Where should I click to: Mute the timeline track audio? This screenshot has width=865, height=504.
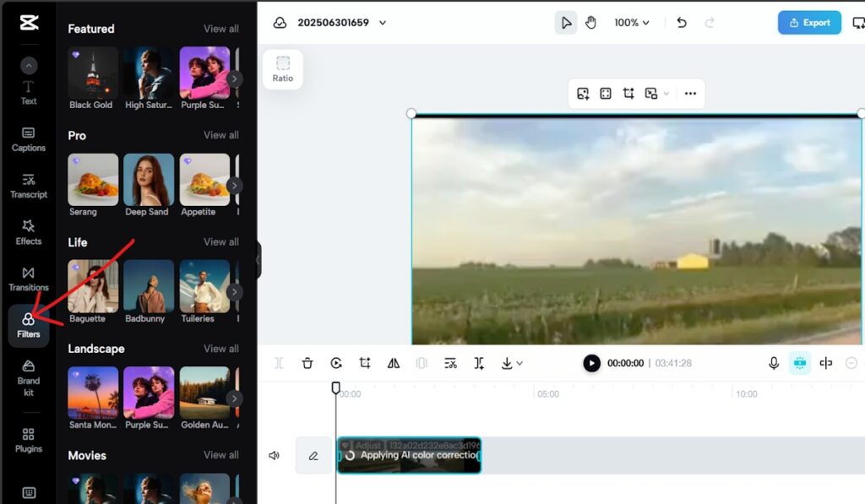pyautogui.click(x=275, y=456)
